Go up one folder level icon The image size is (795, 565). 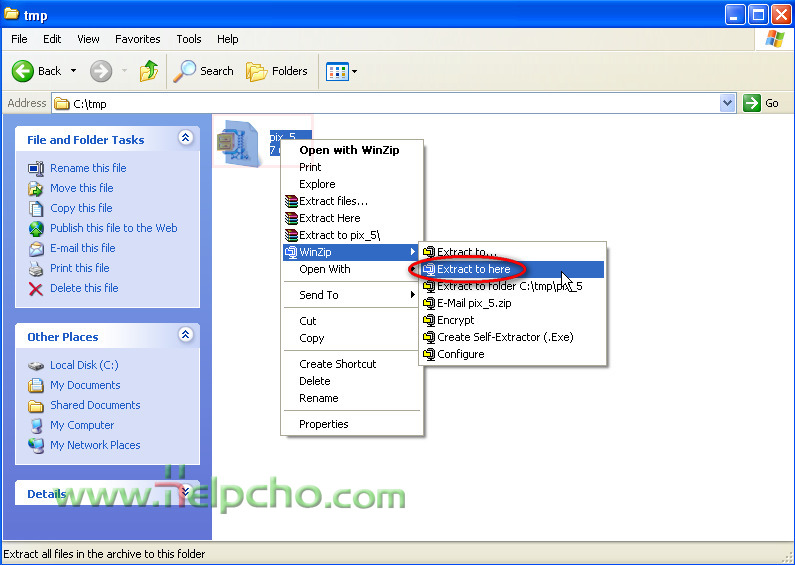coord(149,71)
